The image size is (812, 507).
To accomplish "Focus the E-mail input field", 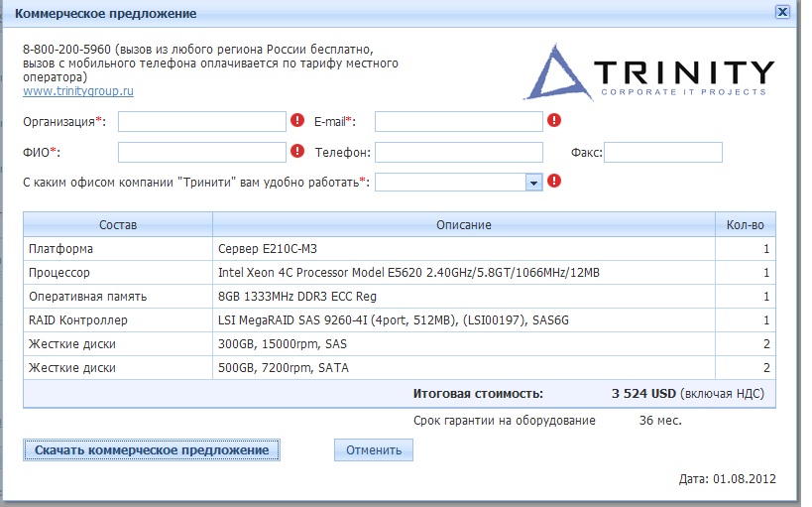I will [458, 122].
